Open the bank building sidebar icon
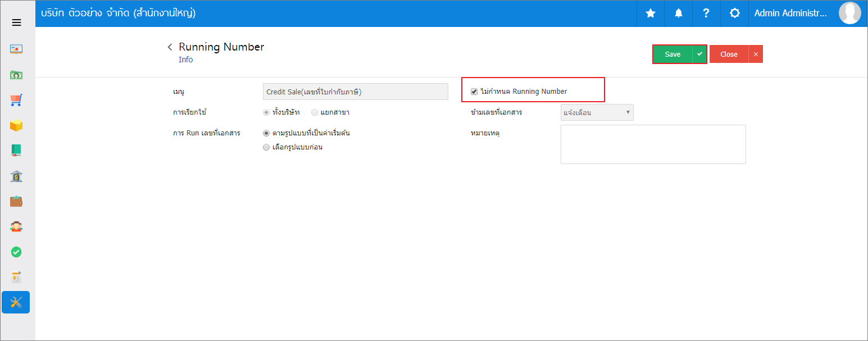The height and width of the screenshot is (341, 868). [x=16, y=176]
